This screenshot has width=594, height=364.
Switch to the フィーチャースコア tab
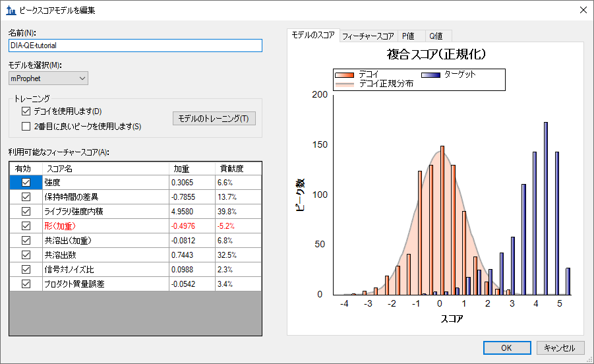368,36
